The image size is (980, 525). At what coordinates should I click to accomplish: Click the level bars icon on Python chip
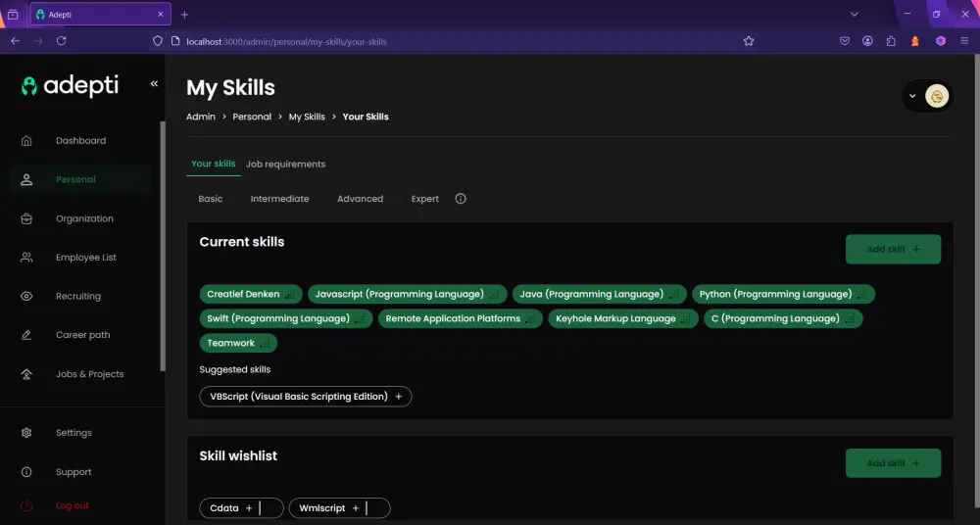tap(861, 295)
